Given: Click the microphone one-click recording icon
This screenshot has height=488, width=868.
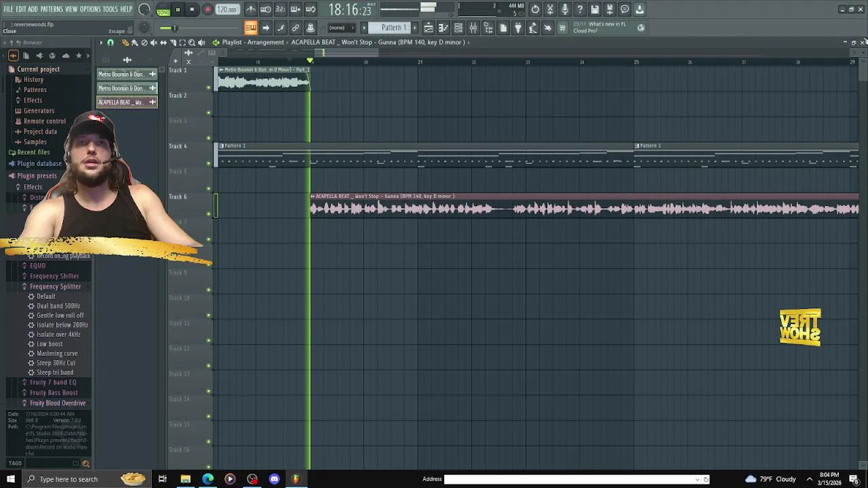Looking at the screenshot, I should point(565,9).
